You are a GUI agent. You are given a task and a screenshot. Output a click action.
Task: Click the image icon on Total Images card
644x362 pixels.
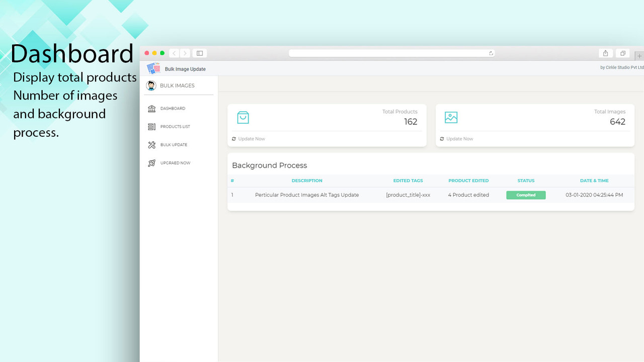pyautogui.click(x=451, y=117)
